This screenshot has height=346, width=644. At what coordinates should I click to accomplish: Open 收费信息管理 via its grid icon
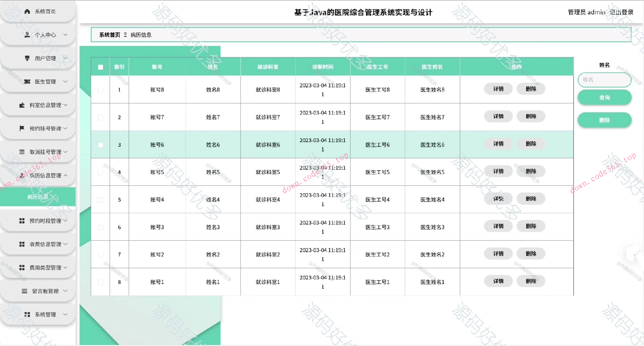click(x=22, y=244)
